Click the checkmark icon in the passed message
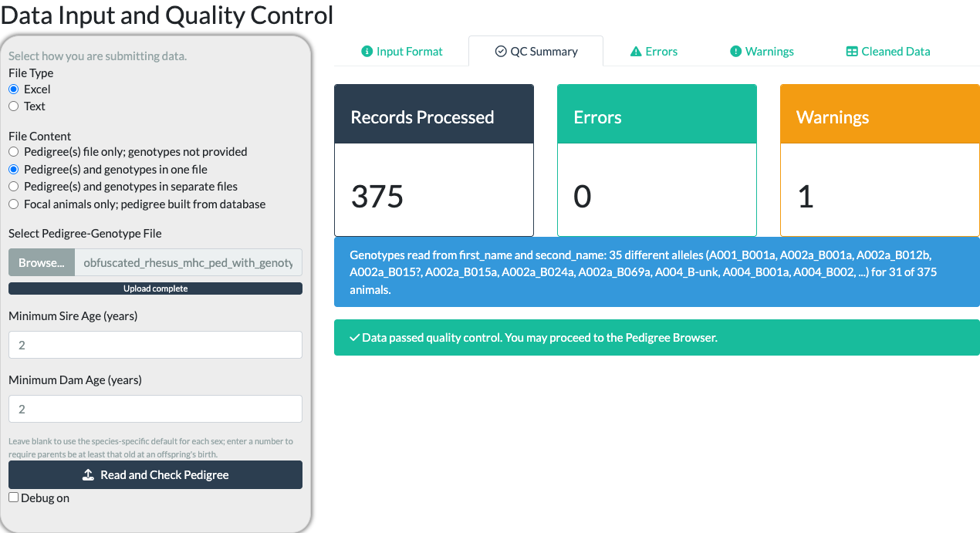 354,338
